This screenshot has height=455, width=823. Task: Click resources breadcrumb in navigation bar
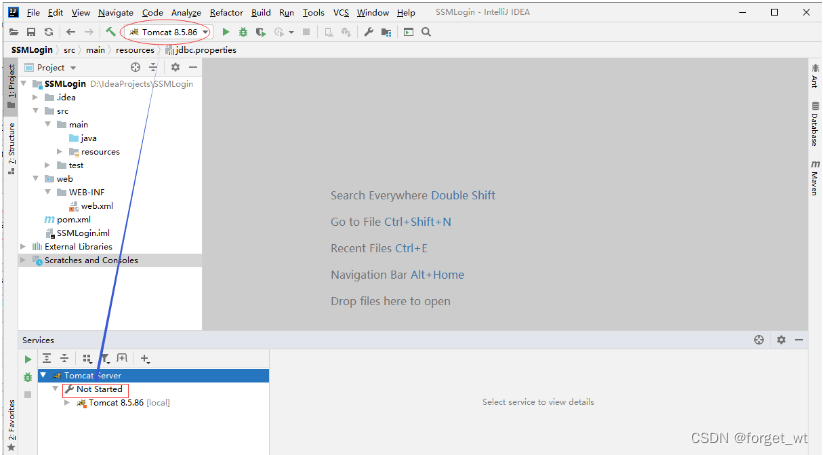point(135,50)
